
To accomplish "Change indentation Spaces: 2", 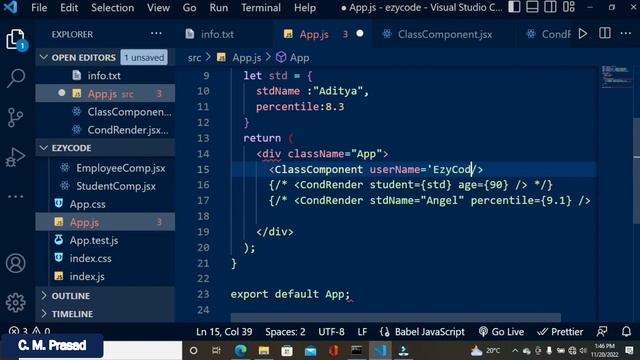I will 285,331.
